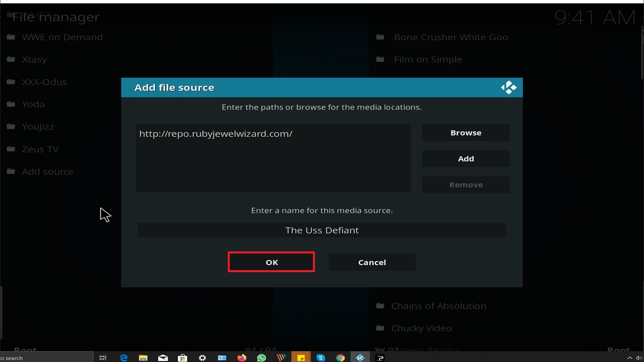Click folder icon beside Zeus TV
This screenshot has width=644, height=362.
pos(11,149)
